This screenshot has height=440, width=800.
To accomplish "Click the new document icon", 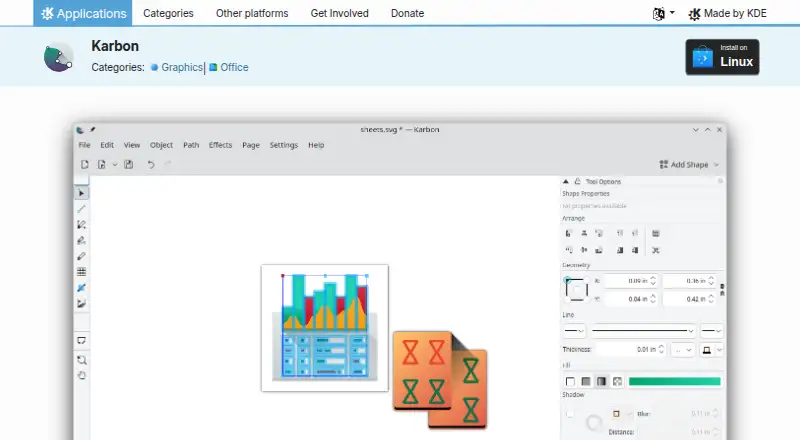I will pyautogui.click(x=85, y=164).
